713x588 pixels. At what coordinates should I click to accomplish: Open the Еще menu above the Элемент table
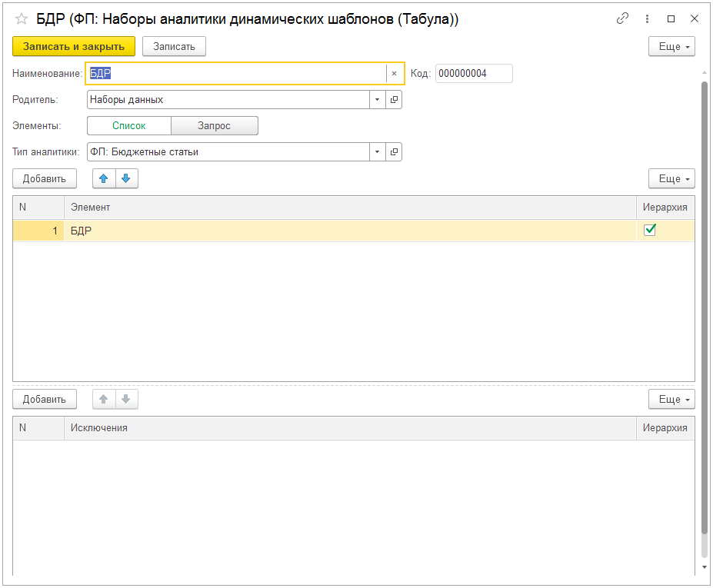point(671,178)
